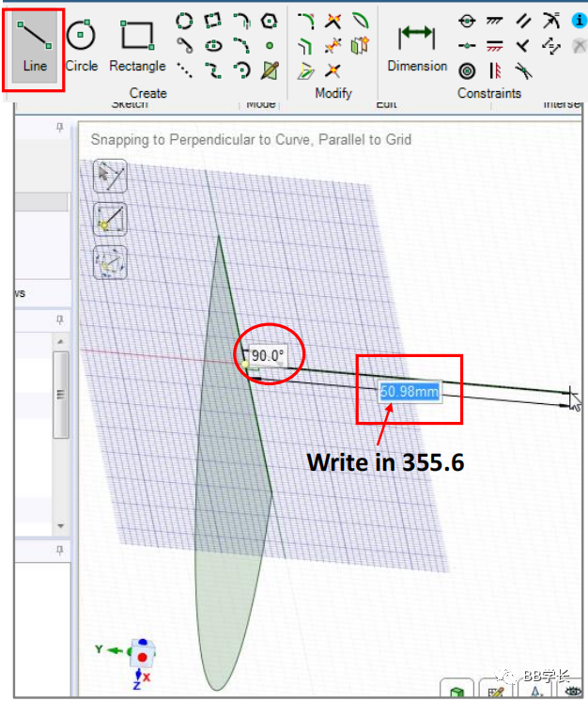Select the polygon sketch tool
Viewport: 588px width, 701px height.
[270, 21]
